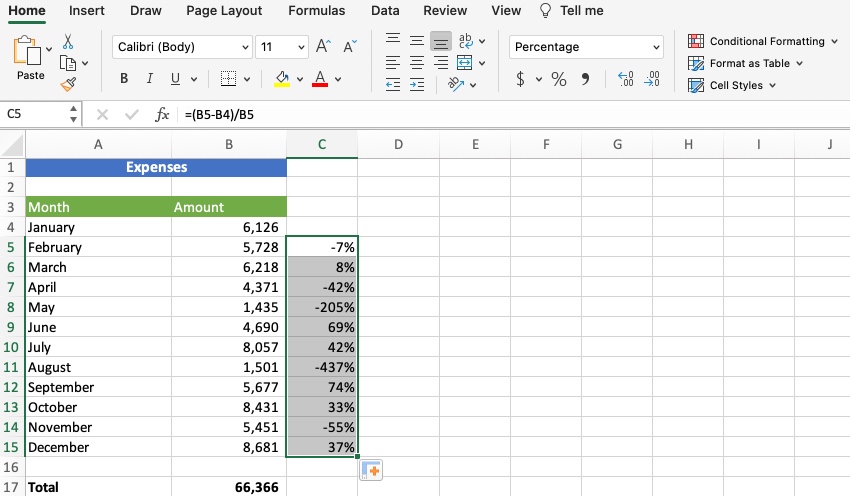Align text left
850x496 pixels.
393,63
